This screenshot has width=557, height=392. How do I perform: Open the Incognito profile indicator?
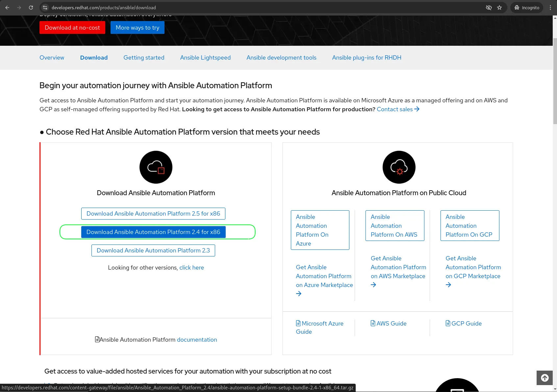click(527, 8)
